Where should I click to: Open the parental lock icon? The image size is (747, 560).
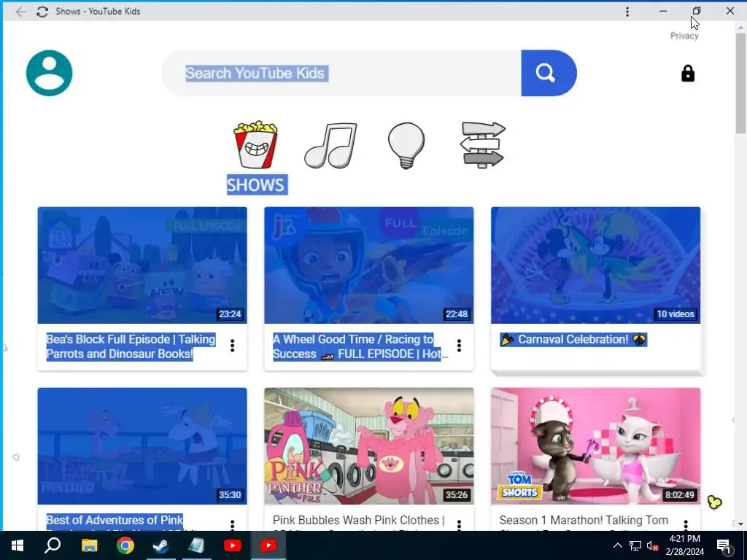687,74
